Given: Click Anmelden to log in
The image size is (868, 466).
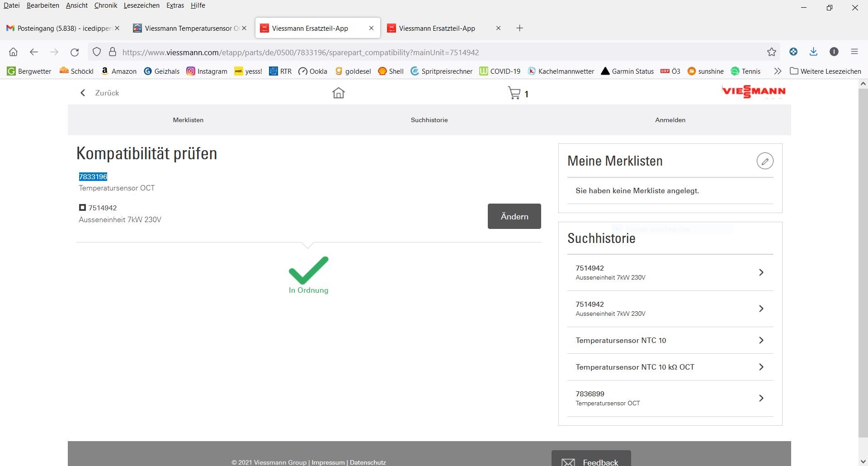Looking at the screenshot, I should [x=670, y=120].
